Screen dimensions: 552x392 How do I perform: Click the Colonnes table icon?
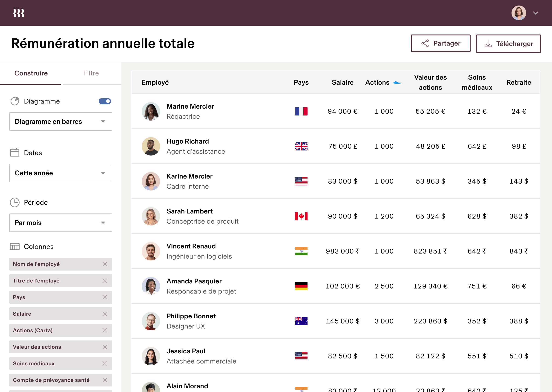pos(15,246)
